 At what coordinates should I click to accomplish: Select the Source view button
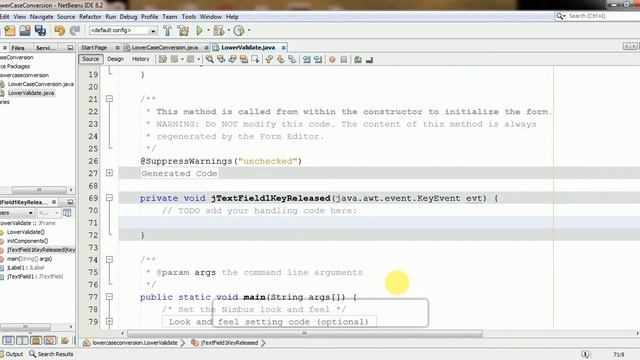coord(91,59)
